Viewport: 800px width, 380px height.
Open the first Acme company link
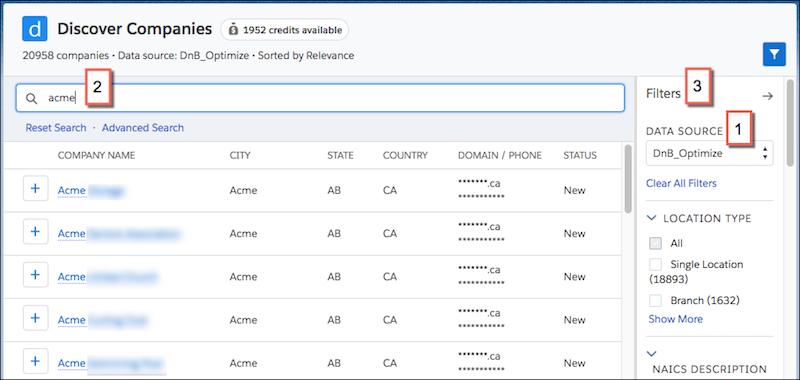click(x=92, y=190)
